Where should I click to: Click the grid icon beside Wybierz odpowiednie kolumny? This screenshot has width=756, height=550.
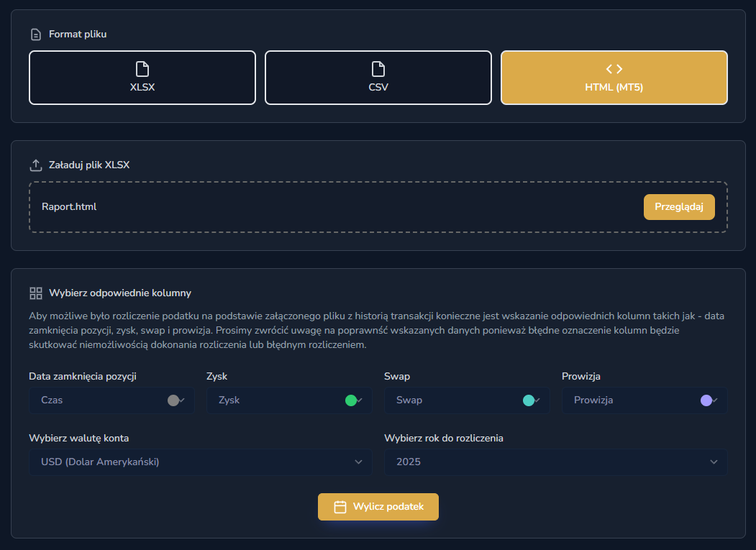36,293
